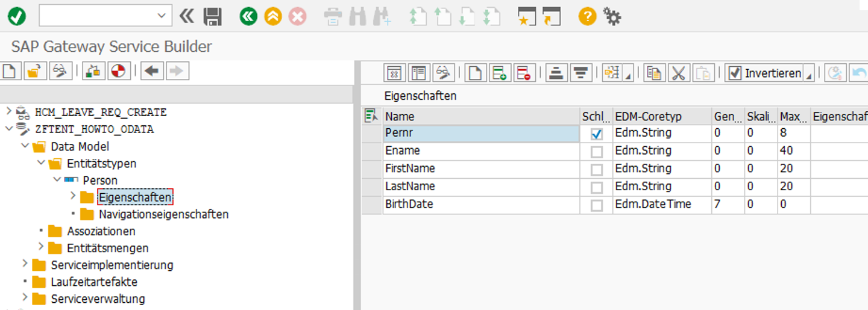This screenshot has height=310, width=868.
Task: Check the key checkbox for BirthDate
Action: coord(597,205)
